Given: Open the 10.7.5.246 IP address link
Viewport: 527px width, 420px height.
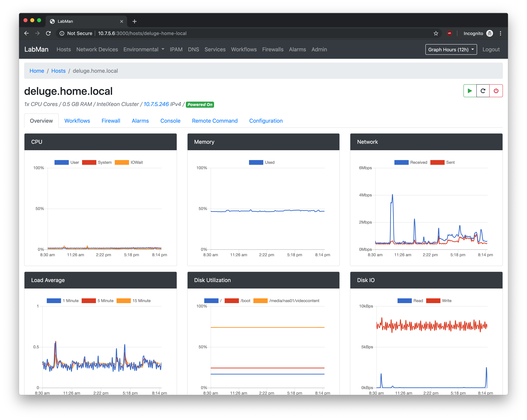Looking at the screenshot, I should coord(156,104).
